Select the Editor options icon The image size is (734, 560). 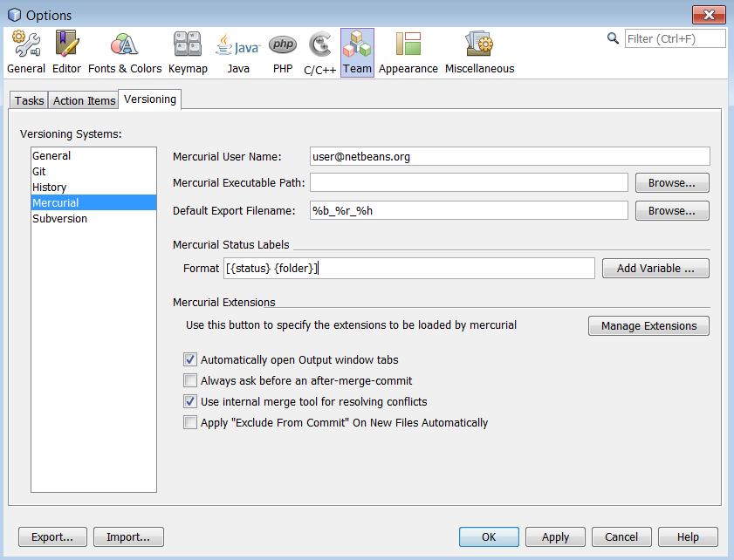coord(66,52)
